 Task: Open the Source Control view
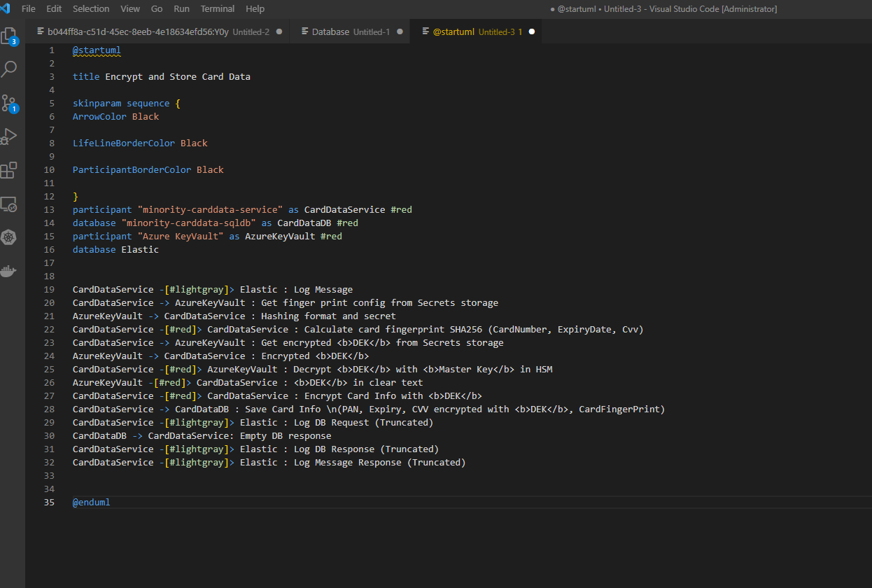pos(9,103)
